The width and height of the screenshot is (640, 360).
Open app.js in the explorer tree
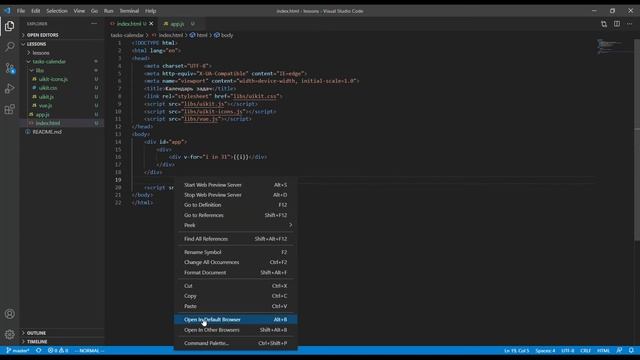(x=42, y=115)
